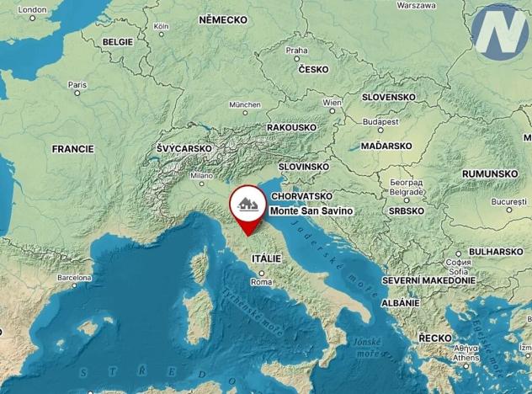Select the RAKOUSKO country label
Screen dimensions: 532x394
[292, 128]
